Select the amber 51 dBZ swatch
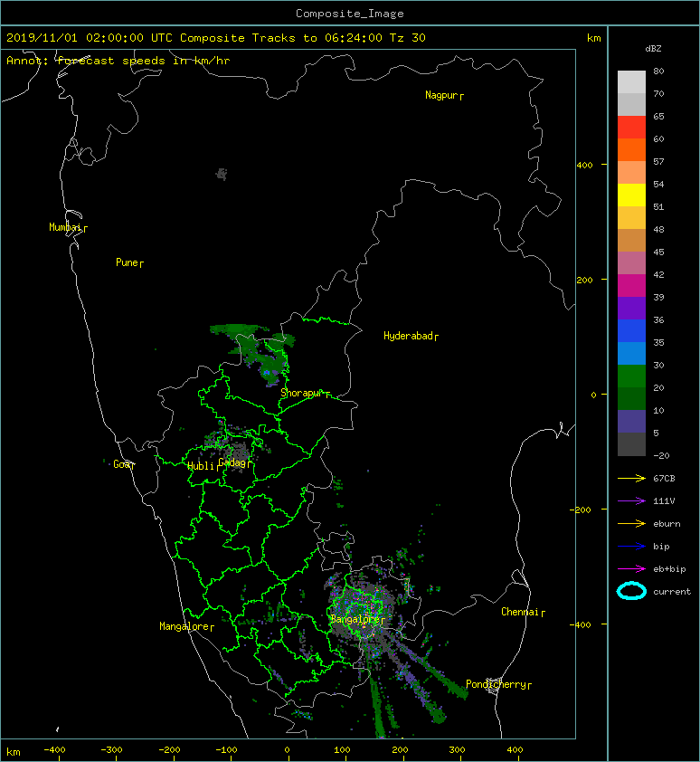Screen dimensions: 700x762 coord(631,217)
